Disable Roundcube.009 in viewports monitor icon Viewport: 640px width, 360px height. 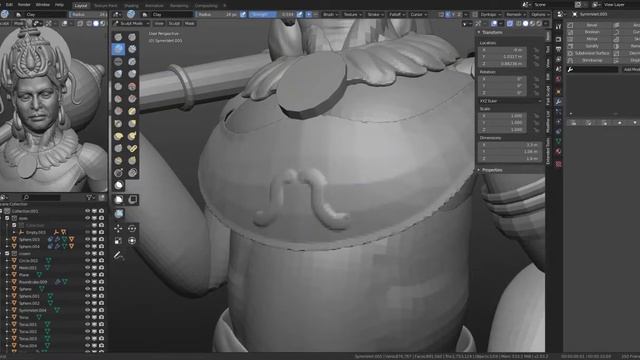click(x=94, y=282)
